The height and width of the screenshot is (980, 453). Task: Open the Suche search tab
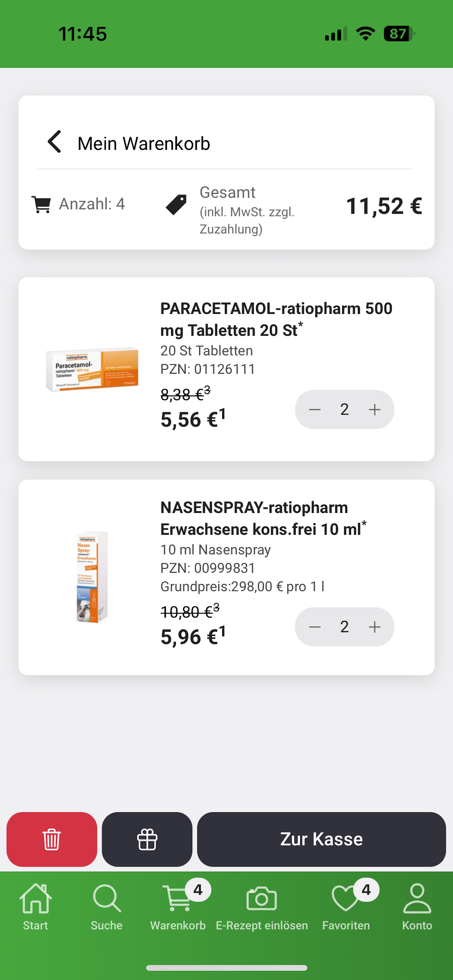pyautogui.click(x=107, y=907)
